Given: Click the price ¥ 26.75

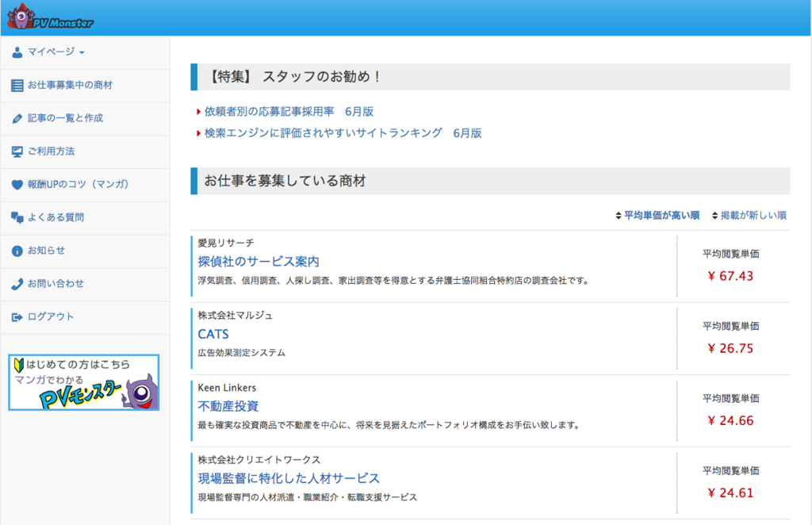Looking at the screenshot, I should click(x=730, y=348).
